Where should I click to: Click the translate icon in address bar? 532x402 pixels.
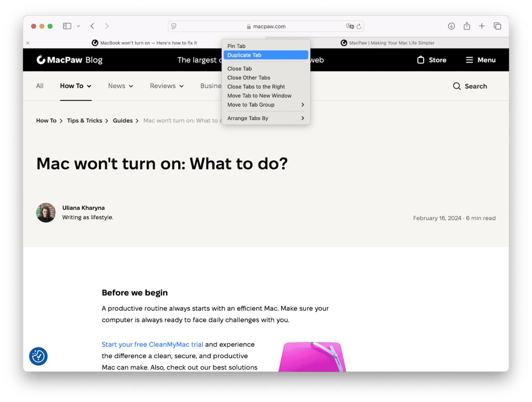[x=350, y=27]
